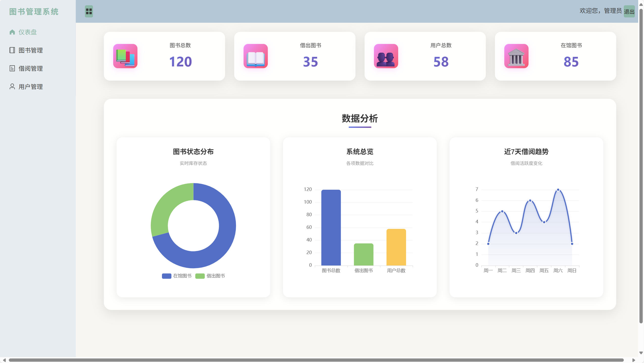Image resolution: width=644 pixels, height=363 pixels.
Task: Select the 仪表盘 sidebar menu entry
Action: [x=27, y=32]
